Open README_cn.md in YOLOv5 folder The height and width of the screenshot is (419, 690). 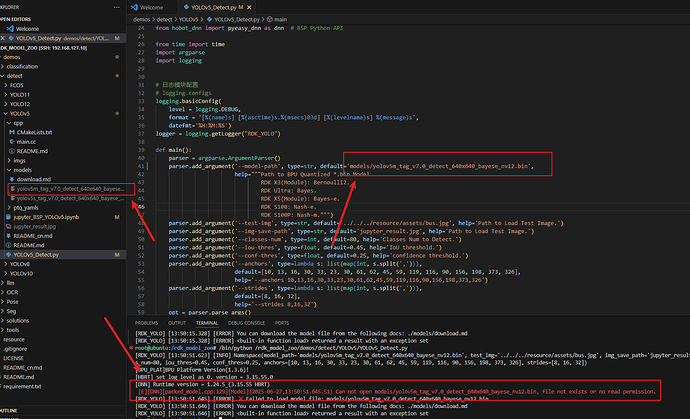pyautogui.click(x=33, y=236)
